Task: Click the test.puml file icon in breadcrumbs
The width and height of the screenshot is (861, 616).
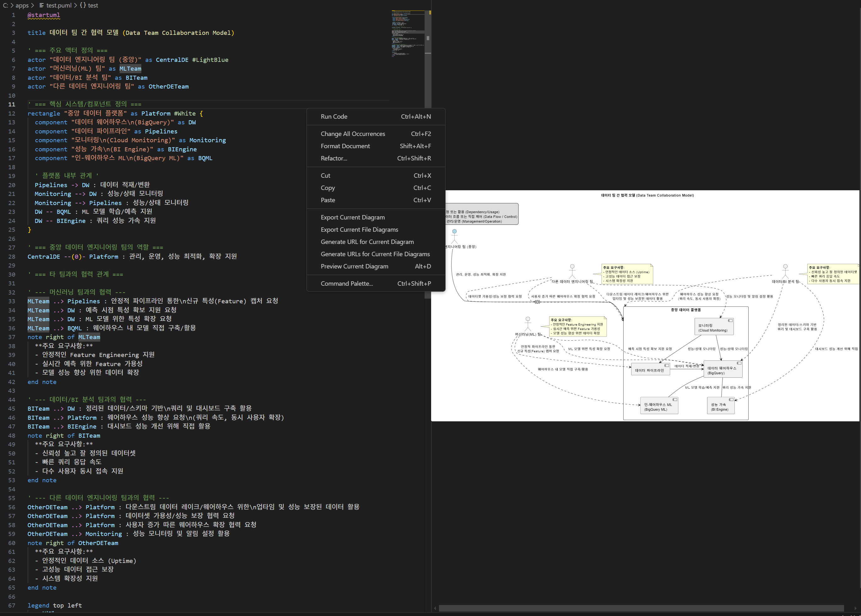Action: pyautogui.click(x=41, y=5)
